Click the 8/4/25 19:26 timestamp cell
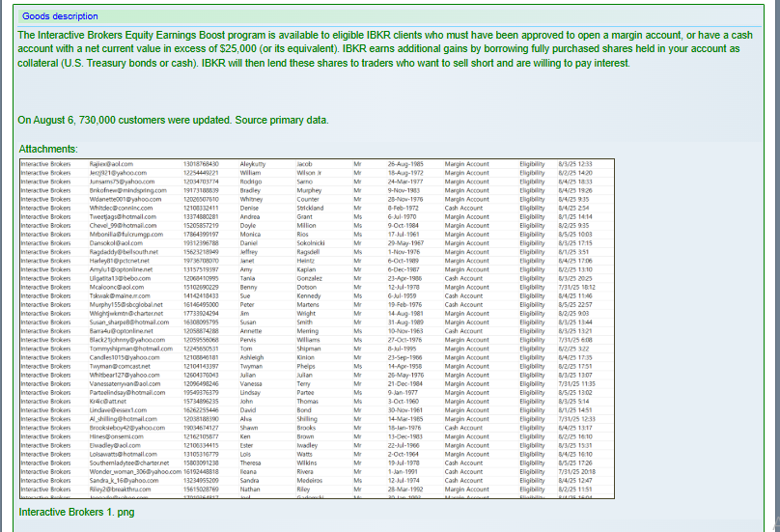 point(574,190)
